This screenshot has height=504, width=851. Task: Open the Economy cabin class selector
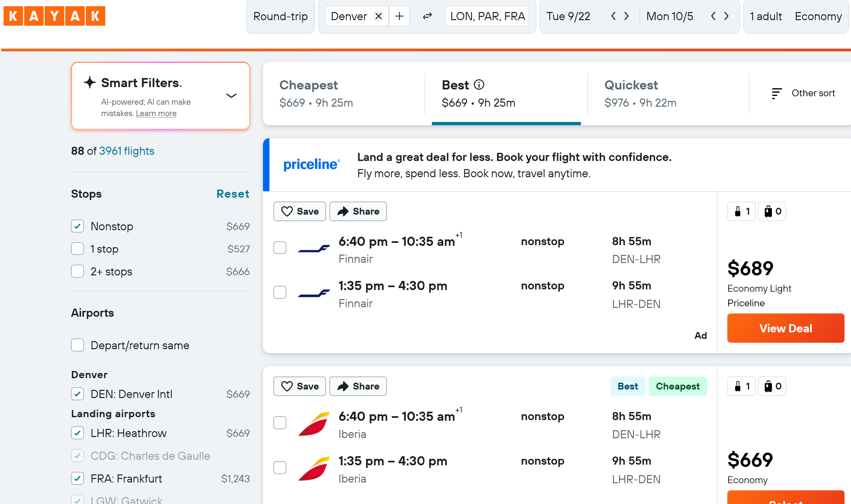(818, 16)
